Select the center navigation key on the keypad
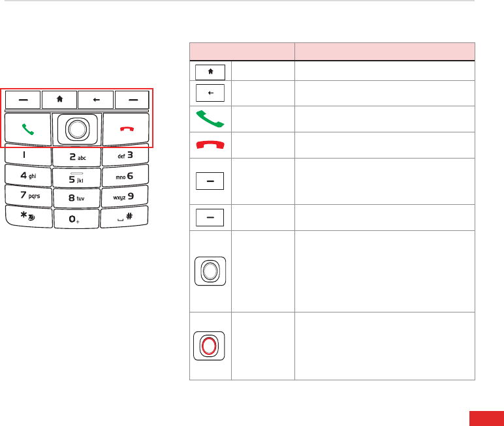This screenshot has height=426, width=504. coord(78,129)
